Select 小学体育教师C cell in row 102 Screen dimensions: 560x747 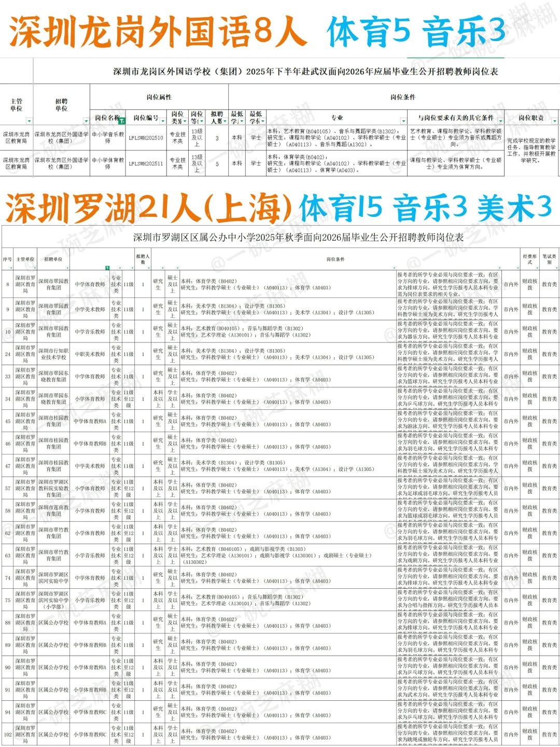[x=90, y=735]
